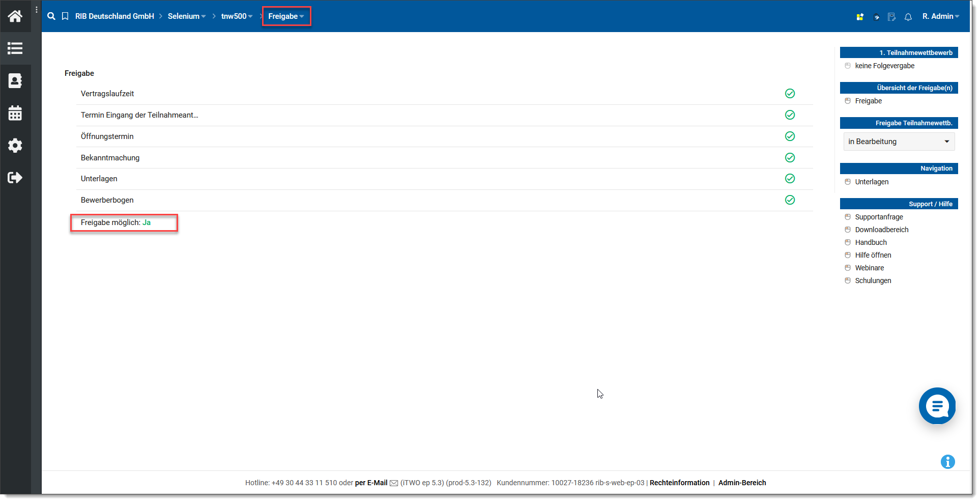Open the 'in Bearbeitung' status dropdown

(x=899, y=142)
